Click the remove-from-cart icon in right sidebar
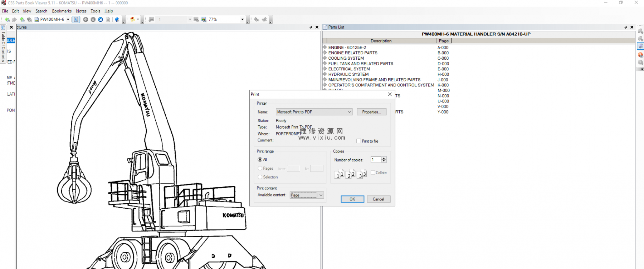The image size is (644, 269). (x=640, y=39)
